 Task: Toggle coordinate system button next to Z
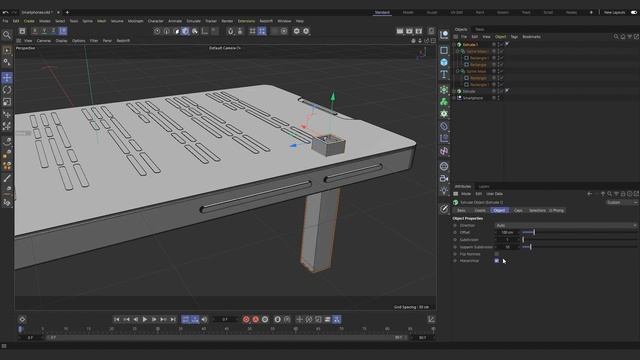tap(63, 31)
